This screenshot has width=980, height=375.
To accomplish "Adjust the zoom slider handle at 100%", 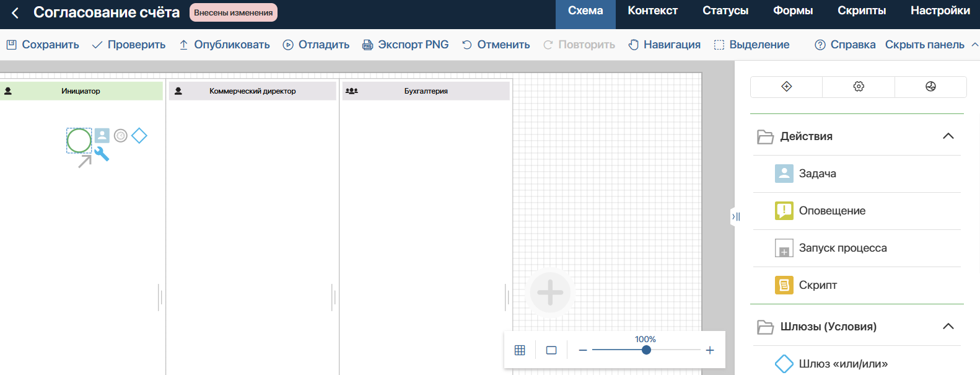I will [x=646, y=350].
